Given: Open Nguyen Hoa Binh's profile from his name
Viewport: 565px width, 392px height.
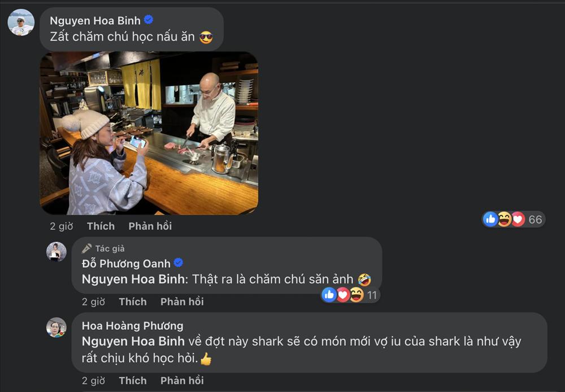Looking at the screenshot, I should click(x=95, y=19).
